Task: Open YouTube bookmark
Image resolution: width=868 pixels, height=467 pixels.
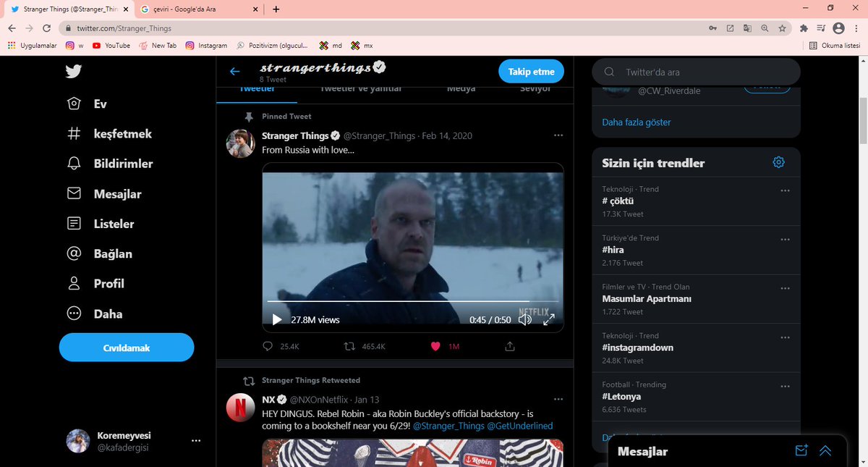Action: point(111,45)
